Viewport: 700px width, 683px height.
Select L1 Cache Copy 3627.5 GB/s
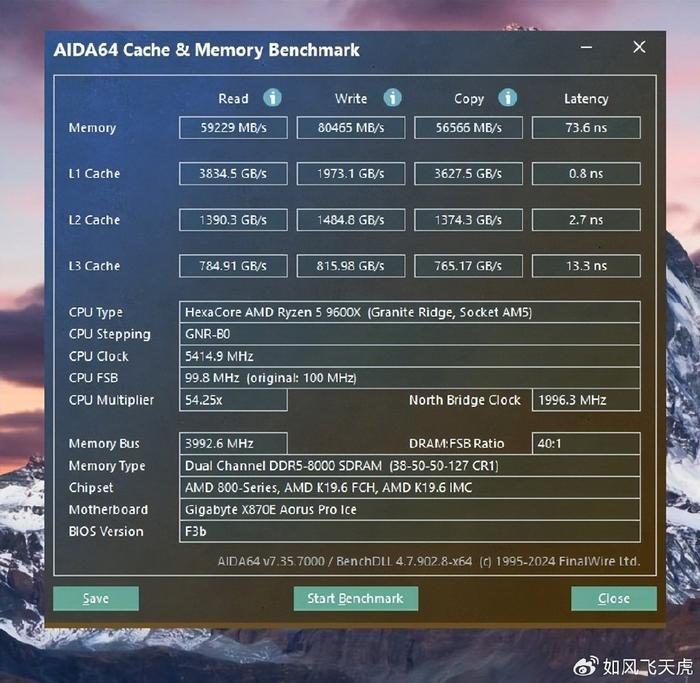tap(468, 174)
